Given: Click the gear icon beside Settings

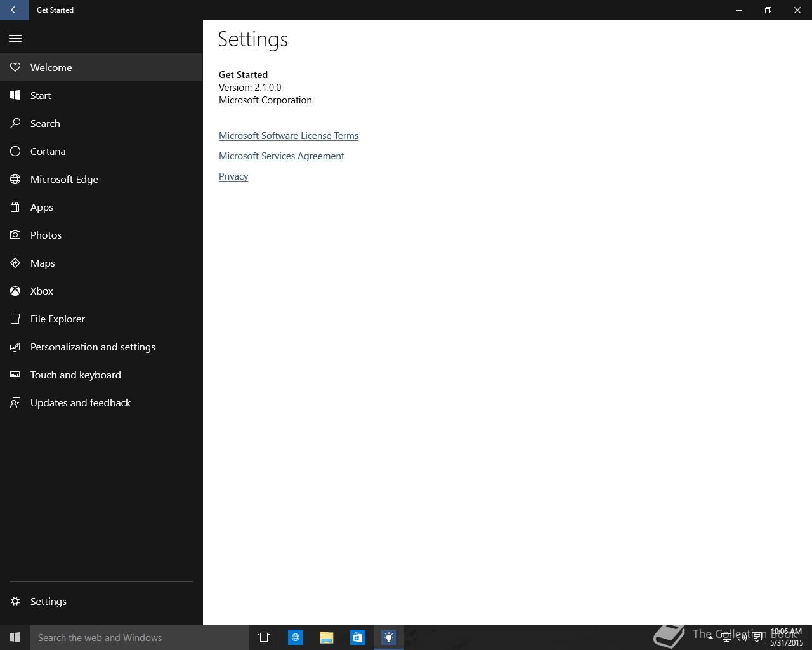Looking at the screenshot, I should [15, 601].
